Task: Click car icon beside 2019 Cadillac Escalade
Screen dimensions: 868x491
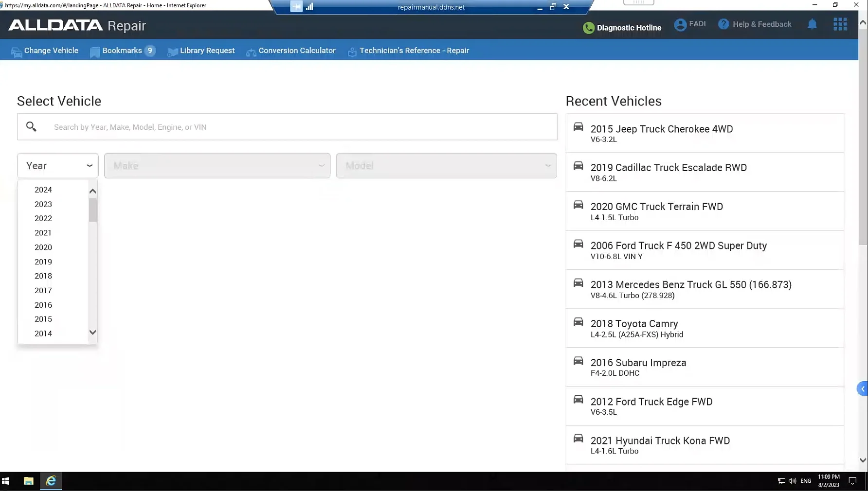Action: [578, 166]
